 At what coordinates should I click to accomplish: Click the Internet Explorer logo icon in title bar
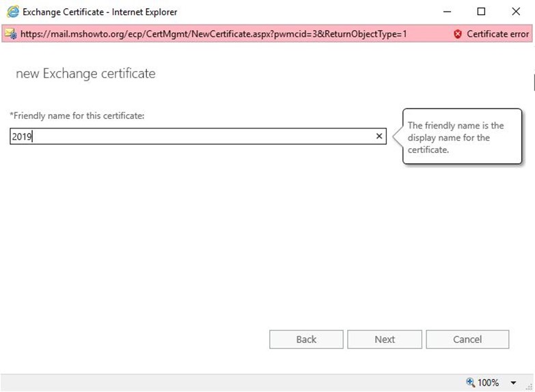(13, 12)
